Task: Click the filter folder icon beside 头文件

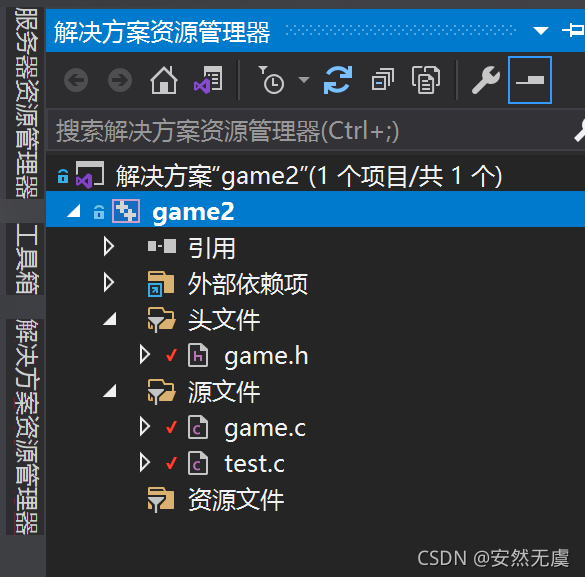Action: click(161, 319)
